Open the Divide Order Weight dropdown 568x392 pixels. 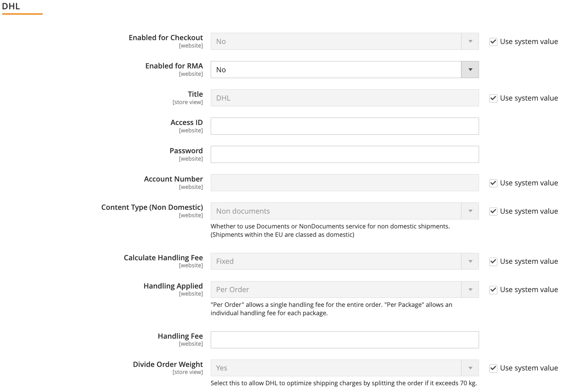click(x=470, y=368)
